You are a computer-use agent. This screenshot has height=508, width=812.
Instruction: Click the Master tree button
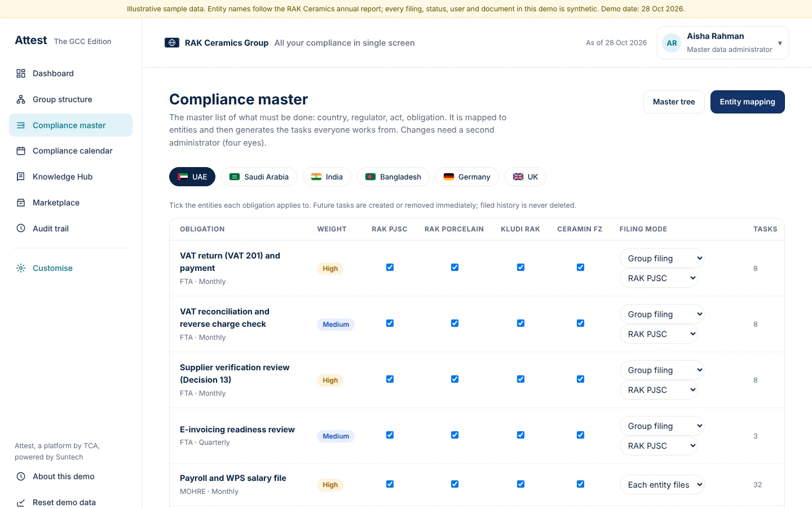[x=674, y=102]
